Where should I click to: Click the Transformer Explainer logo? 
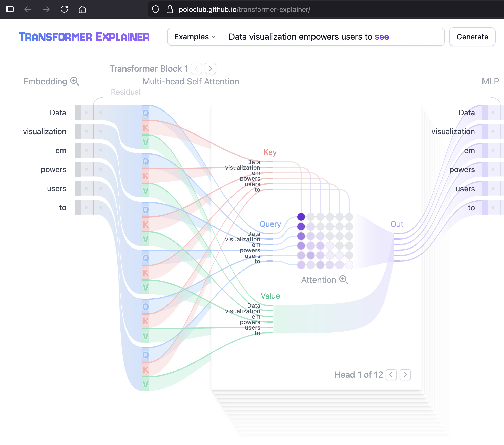(x=84, y=37)
